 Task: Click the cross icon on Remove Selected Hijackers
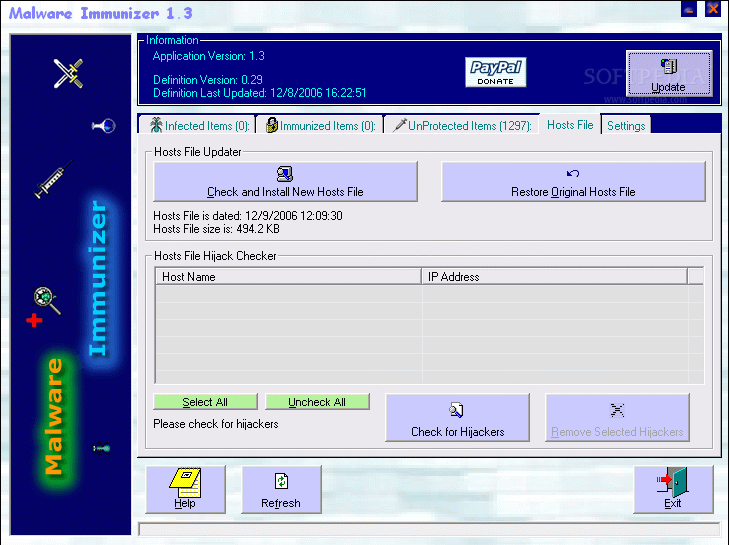pos(617,410)
